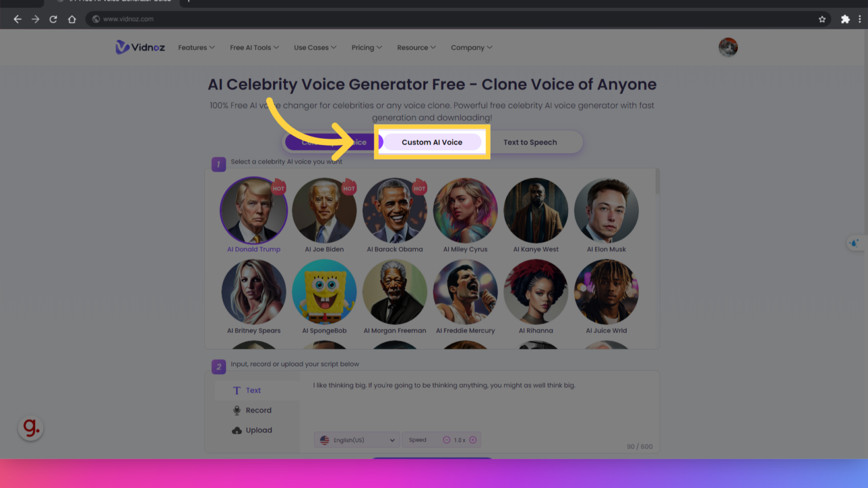Expand the Free AI Tools menu

click(254, 47)
